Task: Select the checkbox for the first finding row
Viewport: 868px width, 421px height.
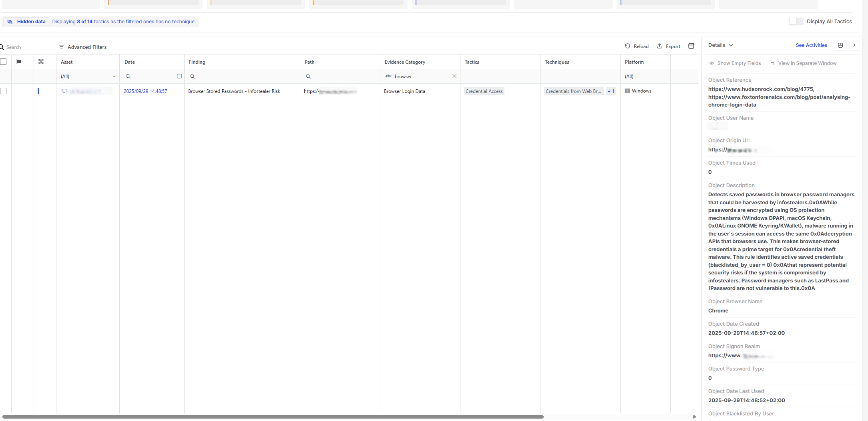Action: [4, 91]
